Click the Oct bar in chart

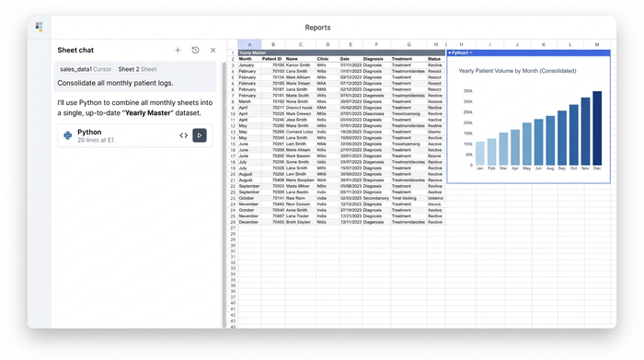pos(574,134)
